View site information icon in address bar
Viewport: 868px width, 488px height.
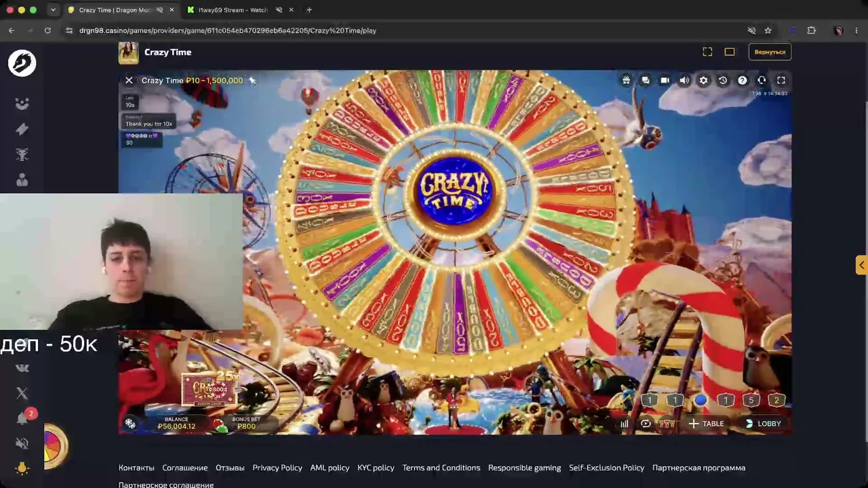coord(69,30)
